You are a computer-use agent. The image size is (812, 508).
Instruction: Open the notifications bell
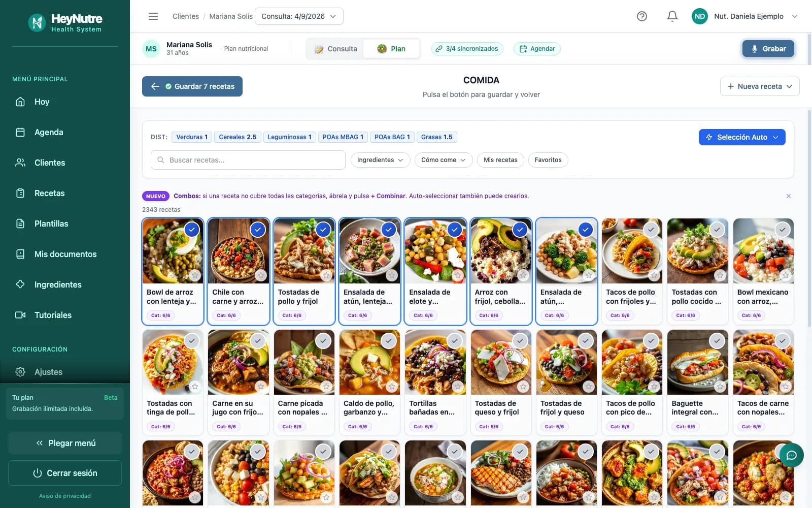click(672, 16)
